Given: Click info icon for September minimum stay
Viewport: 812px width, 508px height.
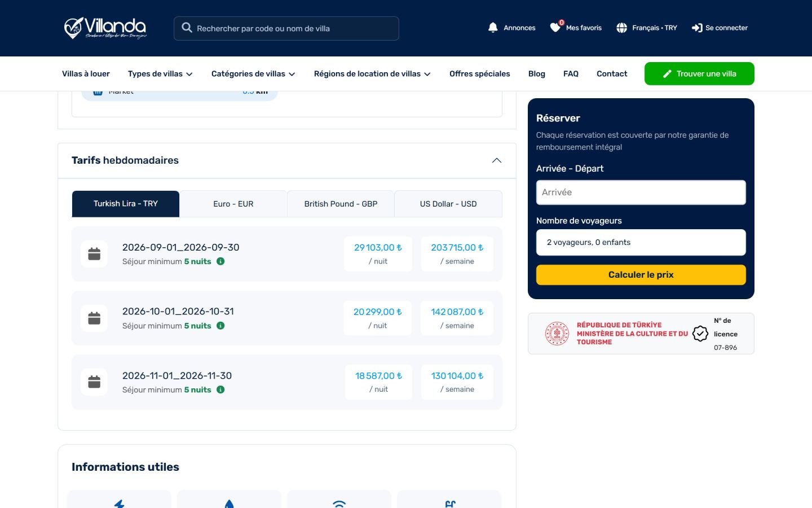Looking at the screenshot, I should click(220, 261).
